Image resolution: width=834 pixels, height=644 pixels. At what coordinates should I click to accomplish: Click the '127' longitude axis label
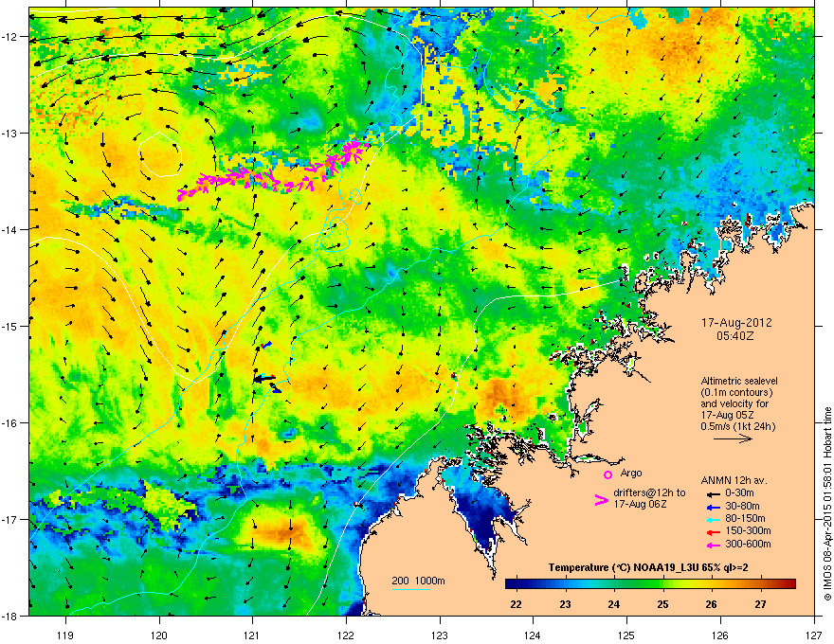coord(814,635)
